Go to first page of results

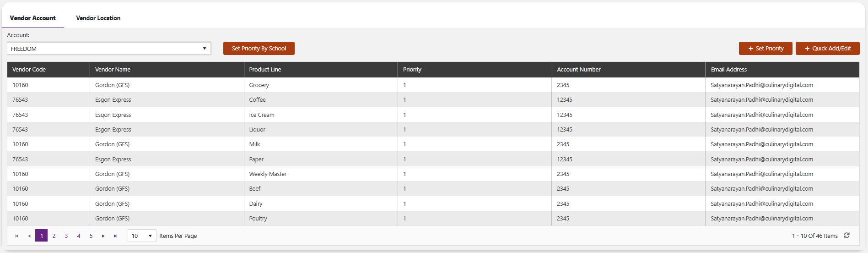click(17, 236)
